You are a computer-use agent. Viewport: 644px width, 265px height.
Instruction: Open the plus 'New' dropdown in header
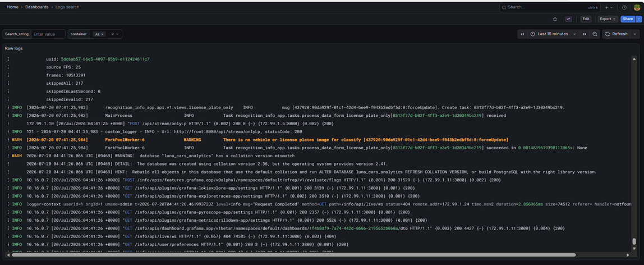click(608, 7)
